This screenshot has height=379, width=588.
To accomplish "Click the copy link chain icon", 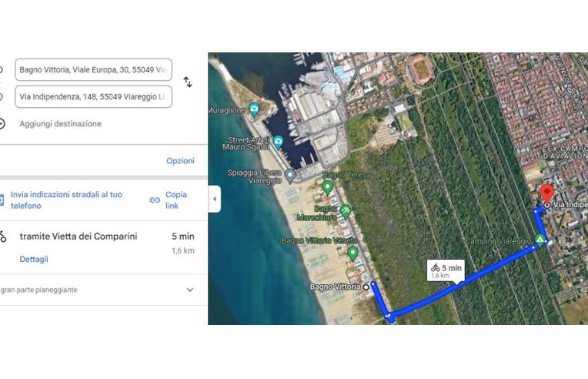I will [x=155, y=200].
